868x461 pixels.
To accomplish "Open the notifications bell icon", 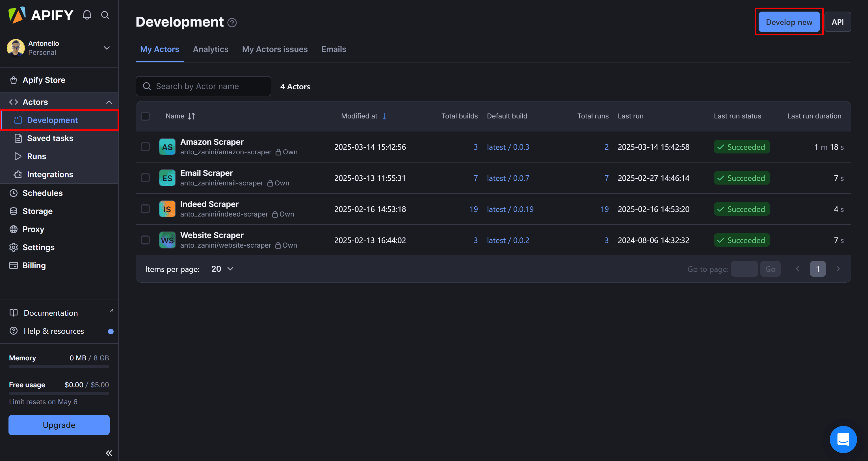I will [87, 15].
